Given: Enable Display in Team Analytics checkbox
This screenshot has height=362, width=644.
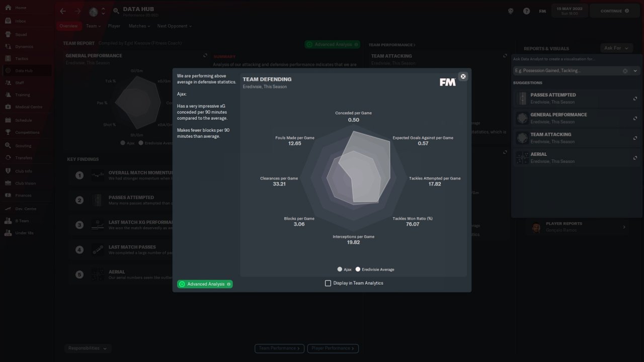Looking at the screenshot, I should tap(328, 283).
